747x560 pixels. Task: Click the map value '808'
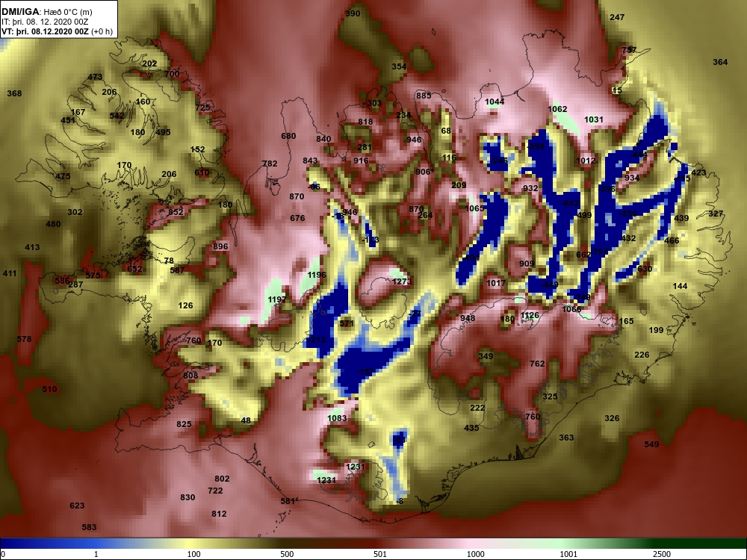(190, 376)
